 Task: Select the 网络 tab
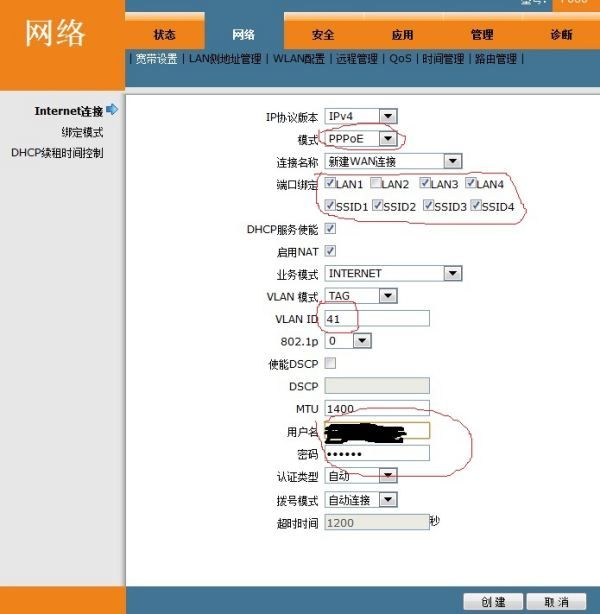coord(244,35)
